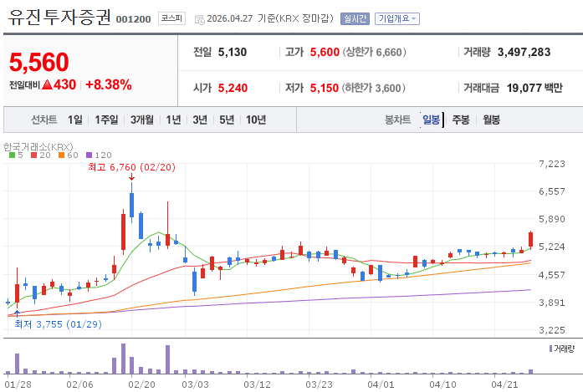Select the 5년 line chart tab
This screenshot has height=392, width=583.
[x=227, y=120]
